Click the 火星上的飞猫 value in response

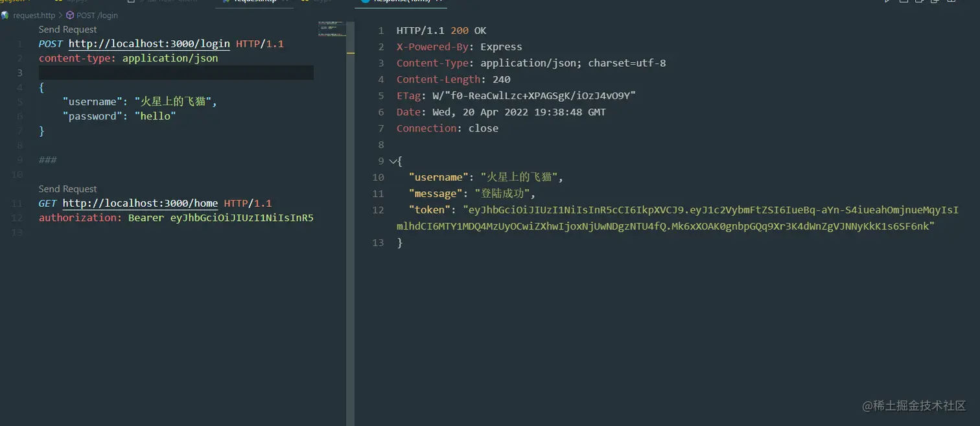pyautogui.click(x=519, y=177)
